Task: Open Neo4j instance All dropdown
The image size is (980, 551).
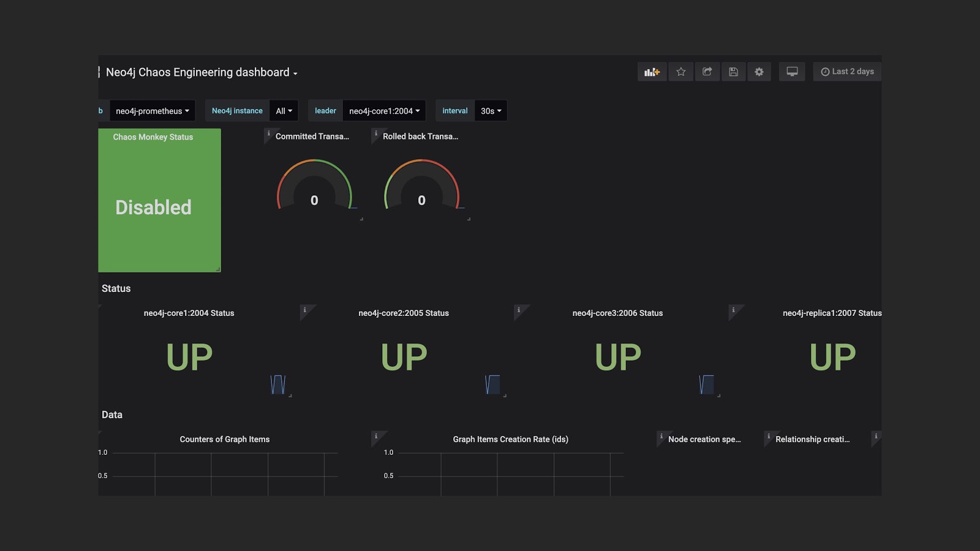Action: tap(284, 111)
